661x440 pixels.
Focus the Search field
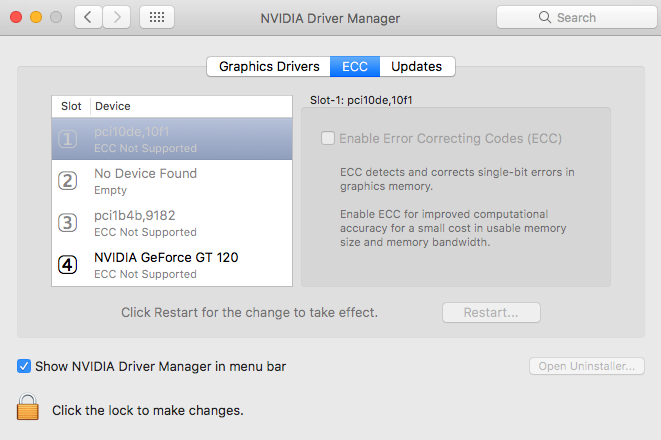[577, 17]
